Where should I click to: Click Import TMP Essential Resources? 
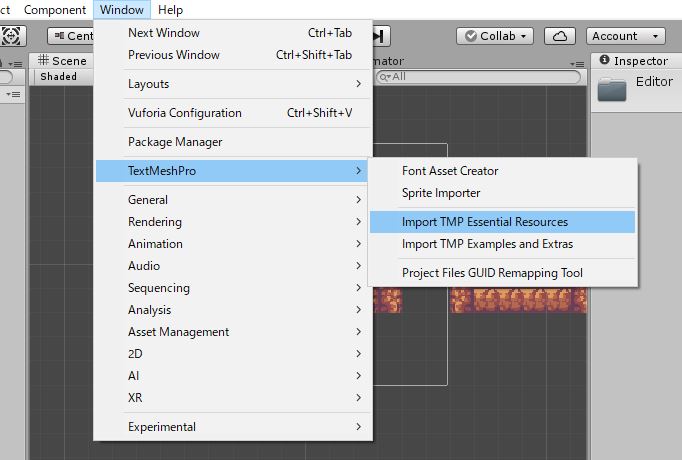click(502, 222)
